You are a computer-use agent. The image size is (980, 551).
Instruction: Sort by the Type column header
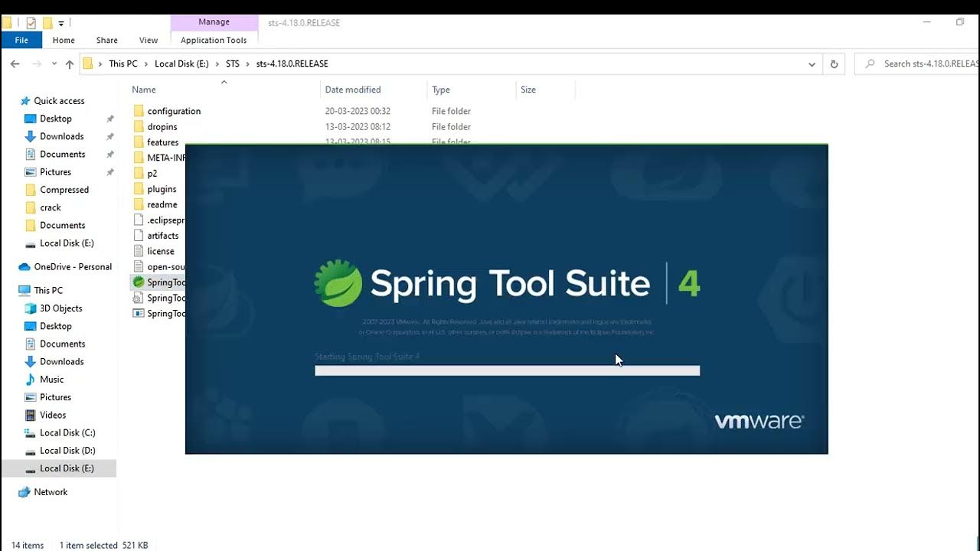(x=441, y=90)
